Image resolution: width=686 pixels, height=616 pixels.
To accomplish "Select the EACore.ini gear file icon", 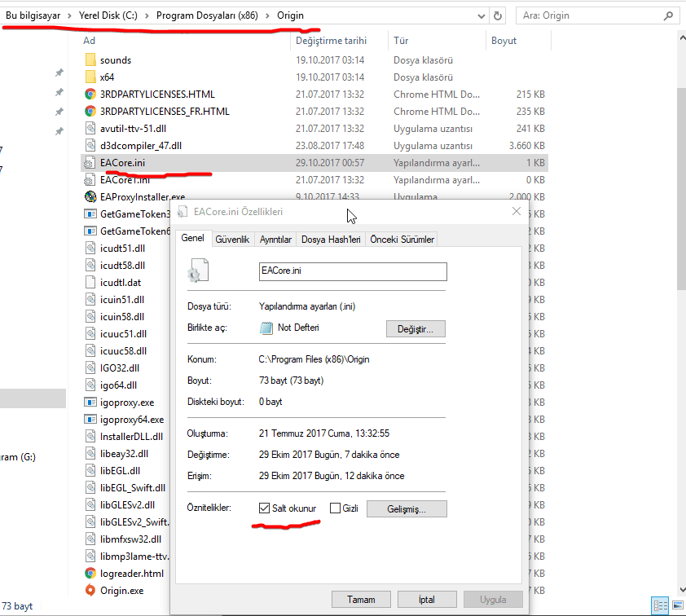I will point(90,163).
